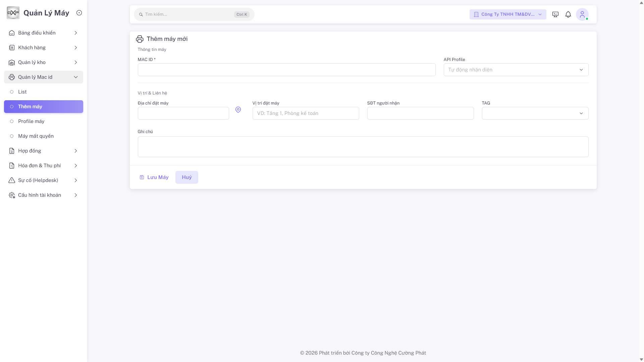Click the Vị trí đặt máy field
Image resolution: width=644 pixels, height=362 pixels.
pyautogui.click(x=306, y=113)
